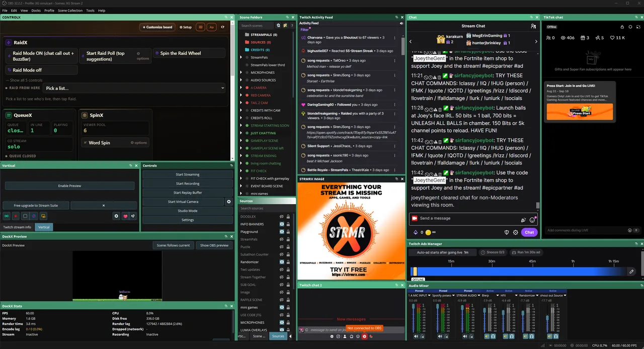Open the Profile menu
Screen dimensions: 644x349
[x=49, y=11]
